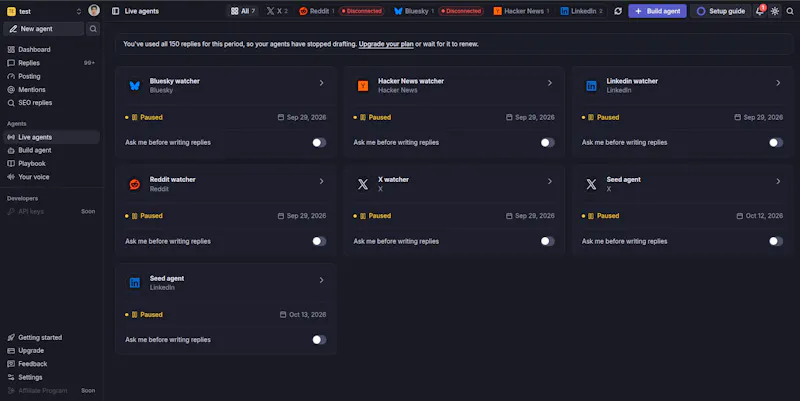
Task: Toggle Ask me before writing on Hacker News watcher
Action: [x=547, y=142]
